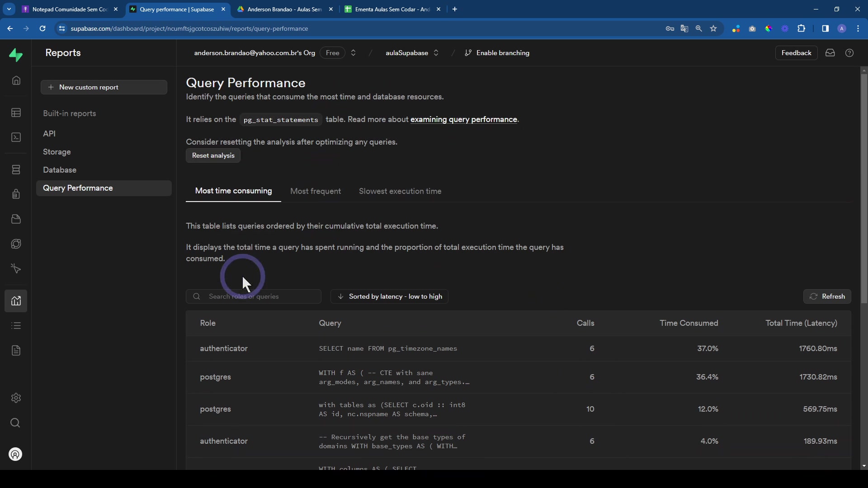Expand the organization switcher chevrons
868x488 pixels.
(x=354, y=53)
